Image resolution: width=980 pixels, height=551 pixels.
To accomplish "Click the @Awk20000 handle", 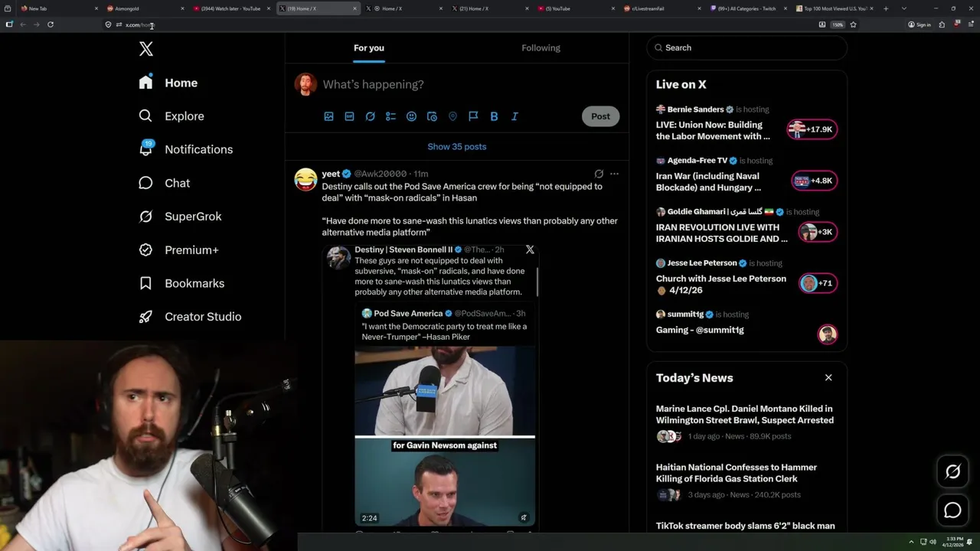I will pos(380,174).
